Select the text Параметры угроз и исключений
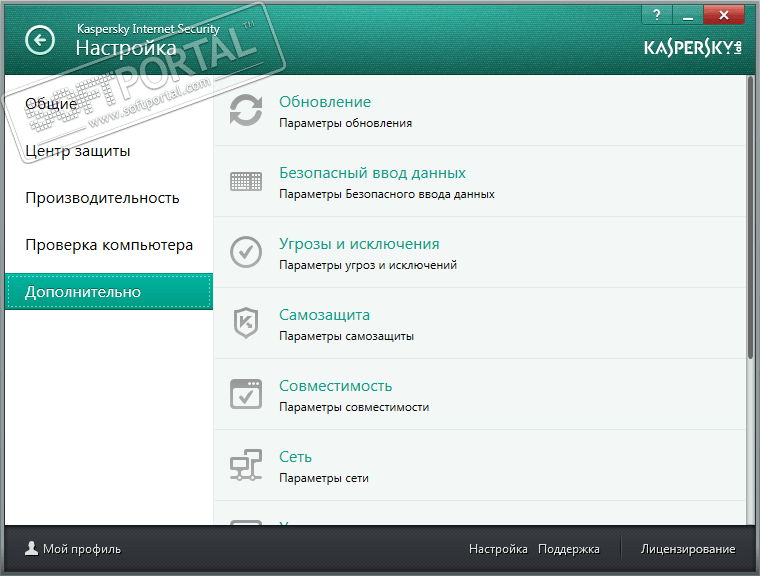Image resolution: width=760 pixels, height=576 pixels. click(x=368, y=265)
